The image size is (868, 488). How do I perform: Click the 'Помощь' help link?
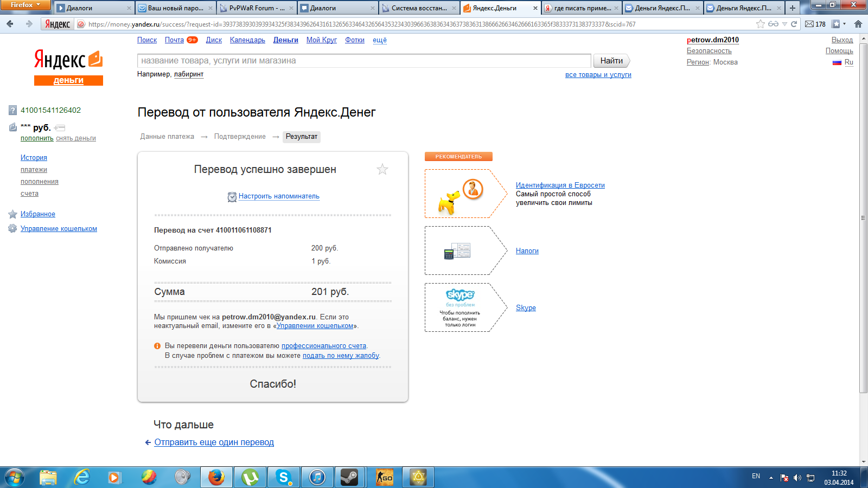pos(839,51)
